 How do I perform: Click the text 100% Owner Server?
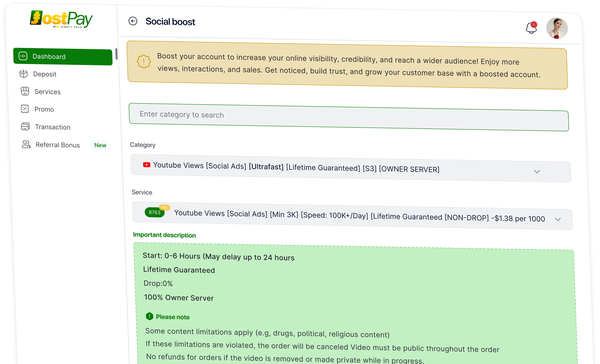click(x=179, y=298)
